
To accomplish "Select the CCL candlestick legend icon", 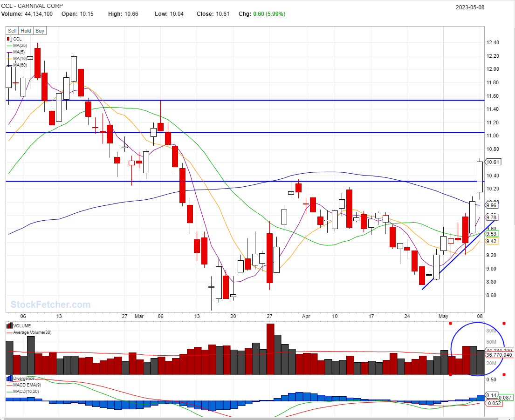I will click(x=9, y=39).
